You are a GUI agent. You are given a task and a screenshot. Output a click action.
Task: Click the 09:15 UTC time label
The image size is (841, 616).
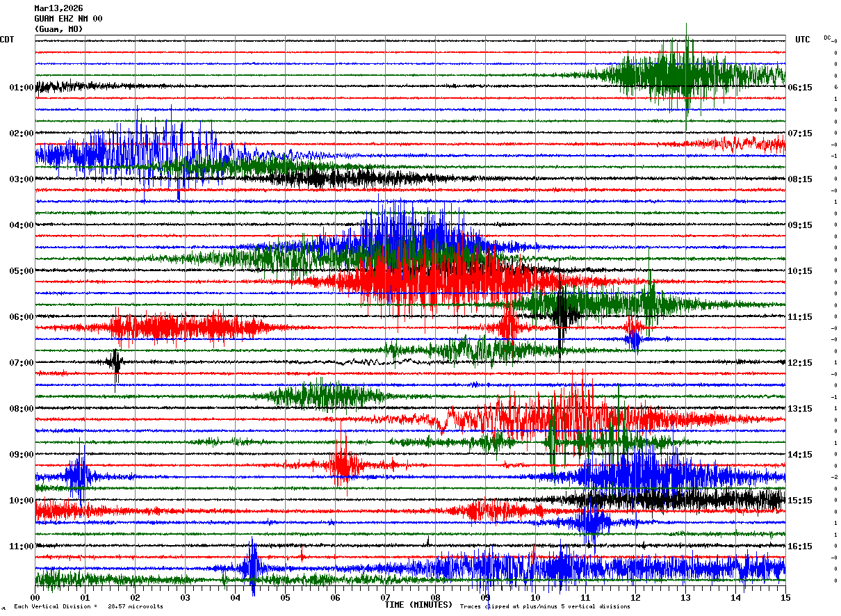click(800, 225)
